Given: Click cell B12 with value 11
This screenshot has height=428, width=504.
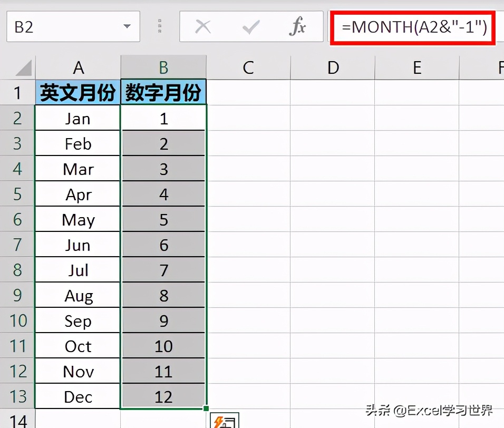Looking at the screenshot, I should pyautogui.click(x=163, y=371).
